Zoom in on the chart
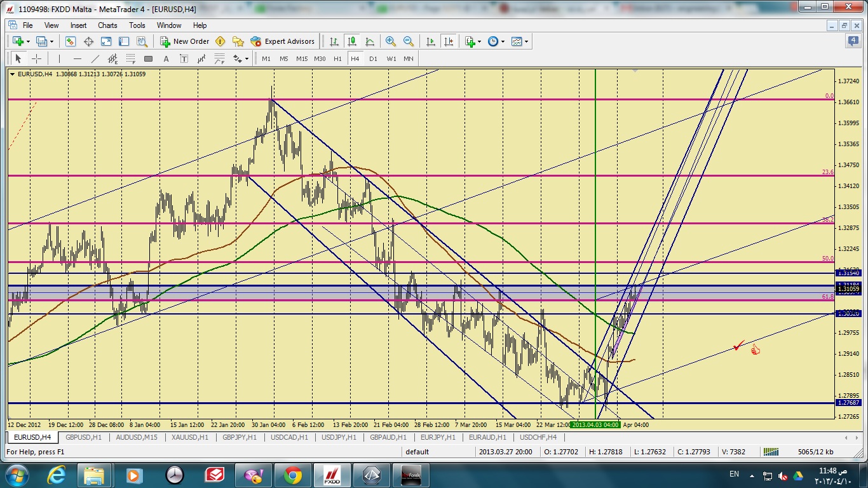 [x=391, y=41]
